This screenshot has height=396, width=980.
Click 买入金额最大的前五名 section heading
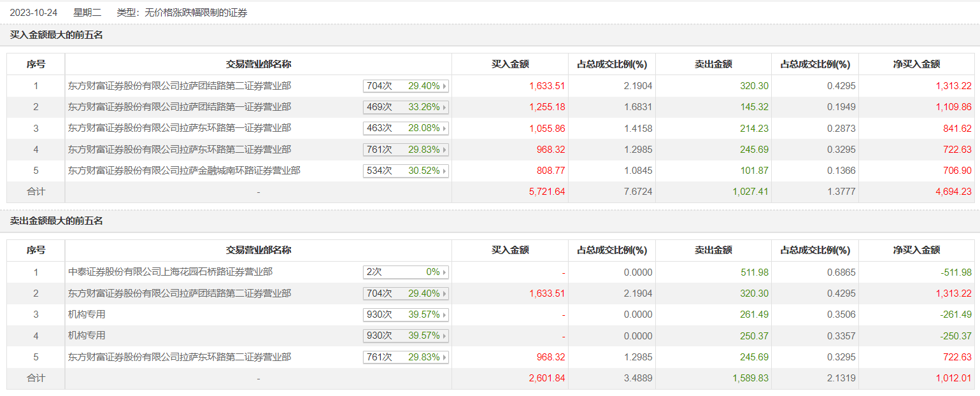click(57, 35)
